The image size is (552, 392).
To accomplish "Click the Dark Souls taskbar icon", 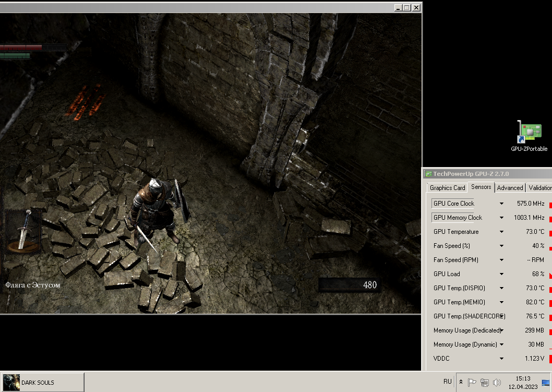I will [x=11, y=383].
